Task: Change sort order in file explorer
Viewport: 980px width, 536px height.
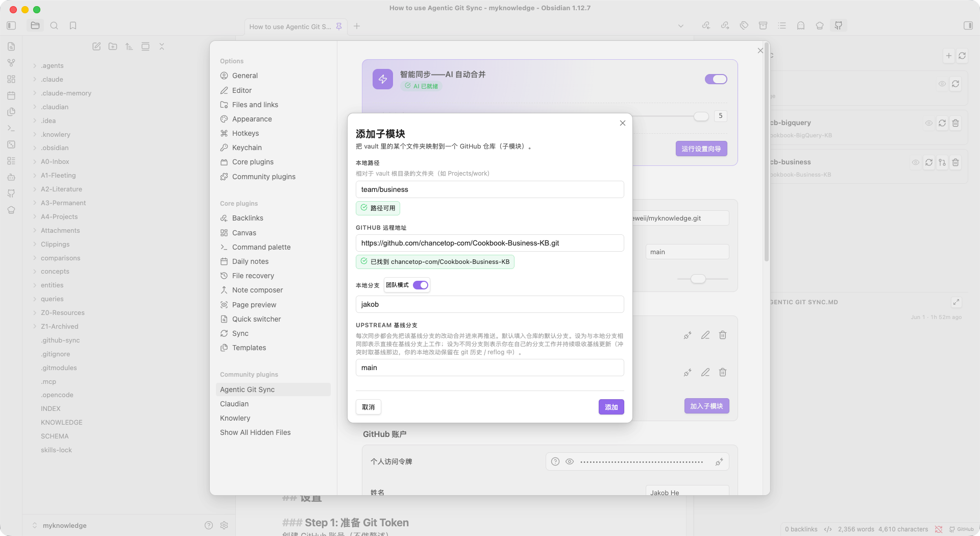Action: pos(129,46)
